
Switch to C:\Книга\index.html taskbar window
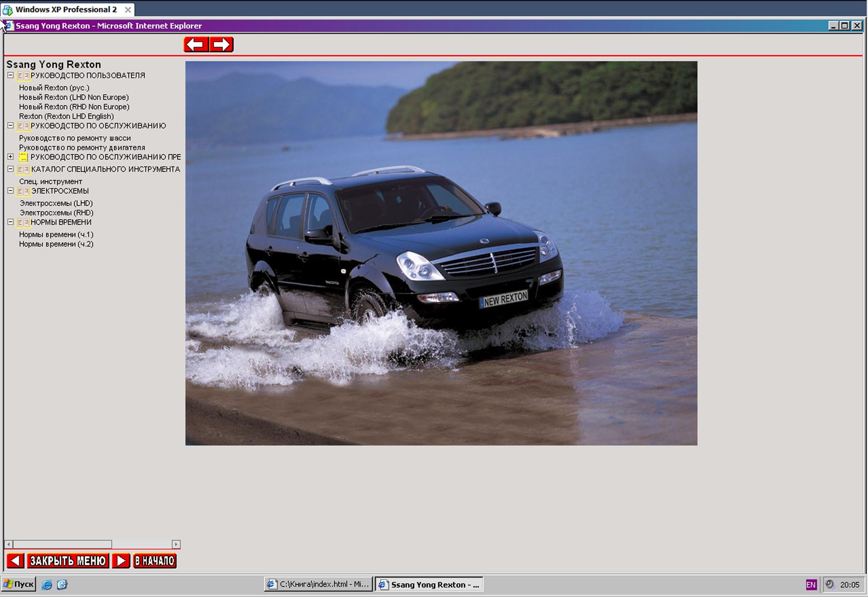[x=318, y=584]
